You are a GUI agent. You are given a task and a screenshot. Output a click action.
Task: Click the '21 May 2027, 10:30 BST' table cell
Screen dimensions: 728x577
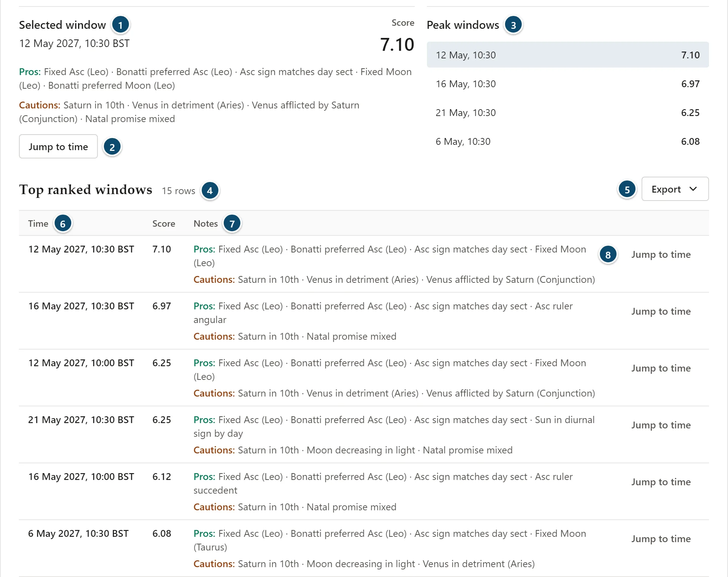pos(81,420)
